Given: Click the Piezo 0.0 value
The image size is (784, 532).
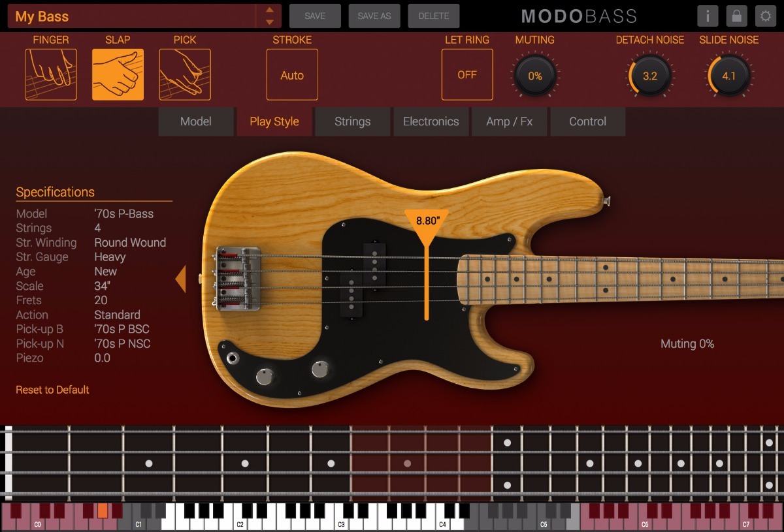Looking at the screenshot, I should pyautogui.click(x=102, y=358).
